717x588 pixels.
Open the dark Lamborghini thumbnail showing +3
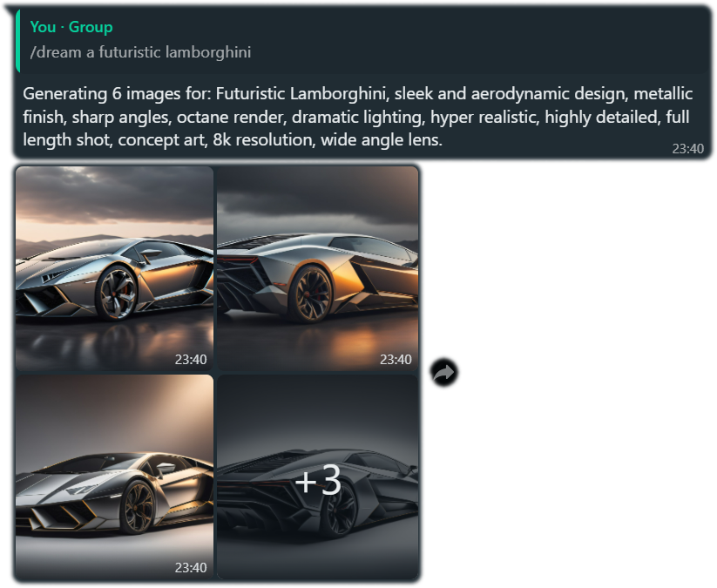(318, 477)
